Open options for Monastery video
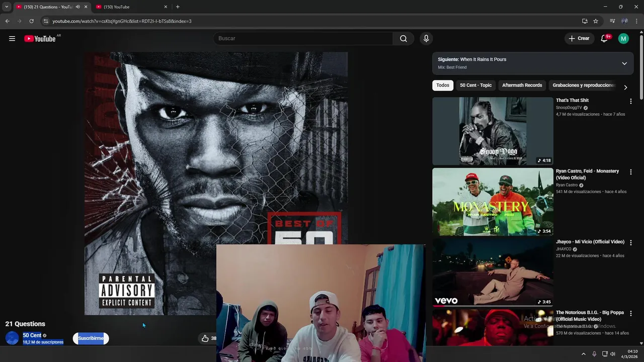This screenshot has height=362, width=644. click(x=630, y=172)
